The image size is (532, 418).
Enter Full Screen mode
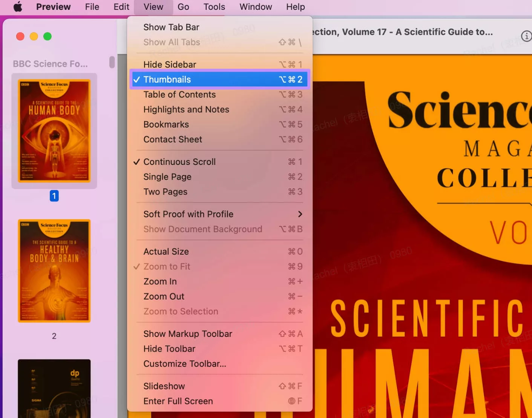tap(178, 401)
